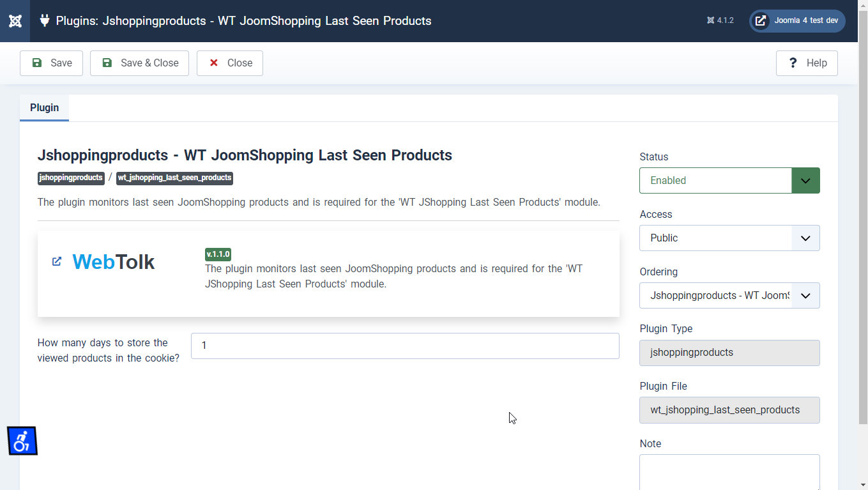Open the Status dropdown showing Enabled
The height and width of the screenshot is (490, 868).
[729, 180]
